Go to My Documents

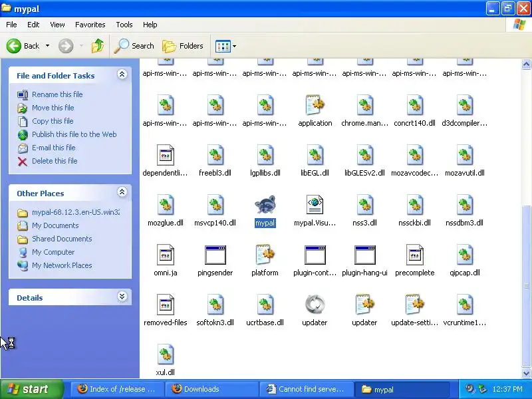[x=55, y=225]
